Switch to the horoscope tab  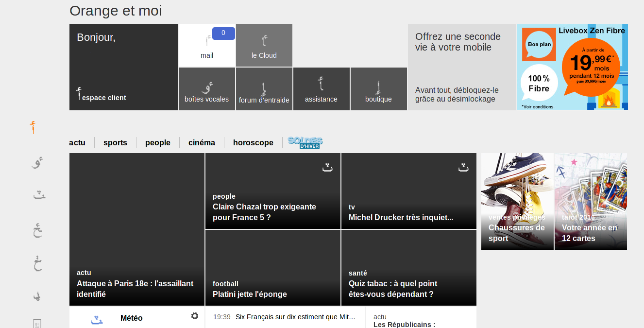(253, 142)
